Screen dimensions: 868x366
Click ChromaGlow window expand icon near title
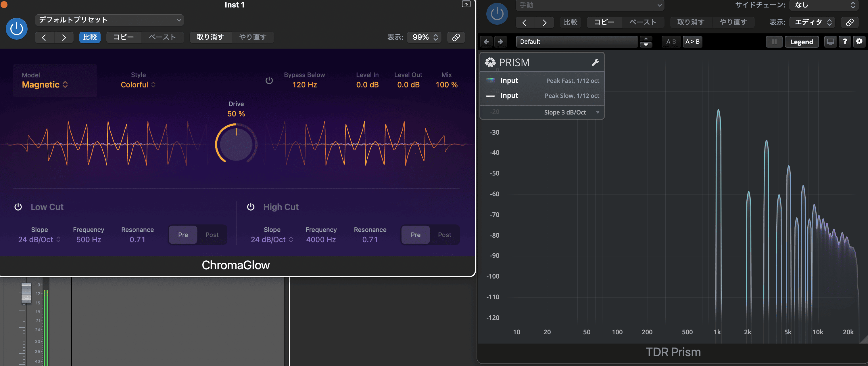pos(466,4)
